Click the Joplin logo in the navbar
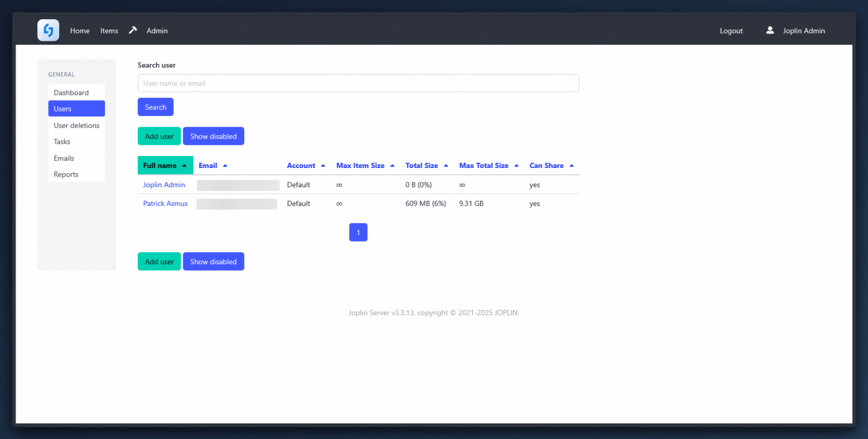The width and height of the screenshot is (868, 439). click(x=48, y=30)
